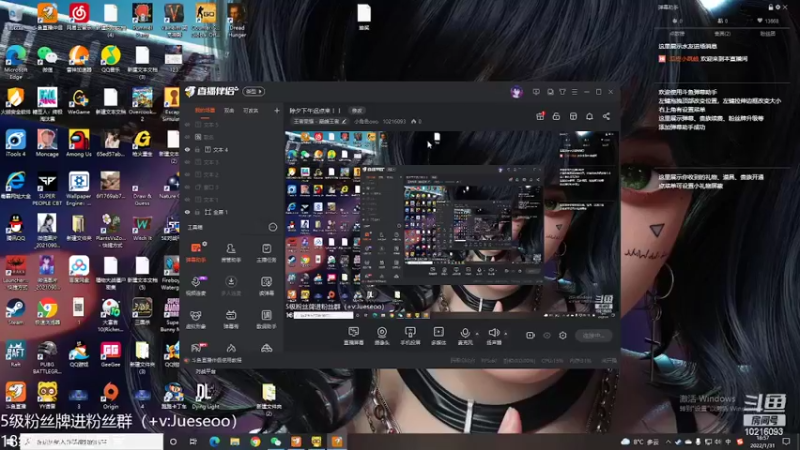Click the 修改 button beside the stream title

click(357, 111)
